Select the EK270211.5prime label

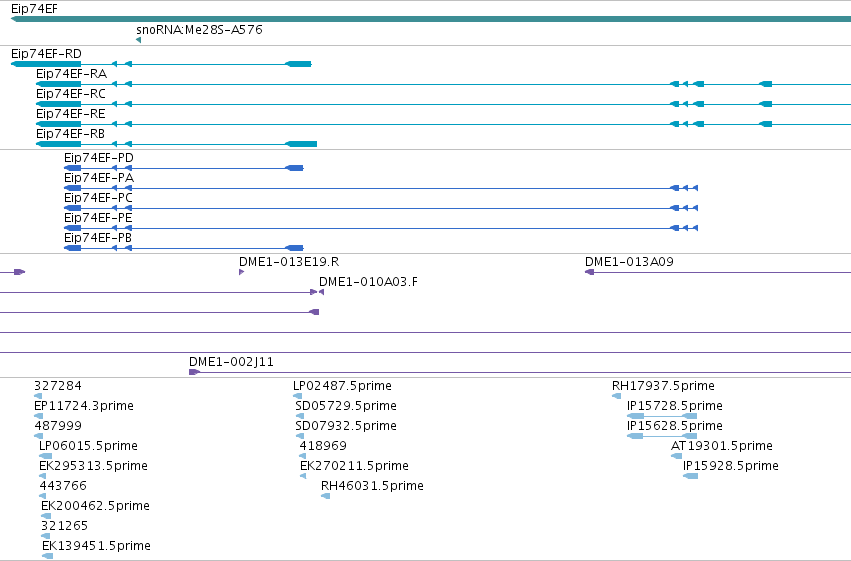(x=354, y=466)
